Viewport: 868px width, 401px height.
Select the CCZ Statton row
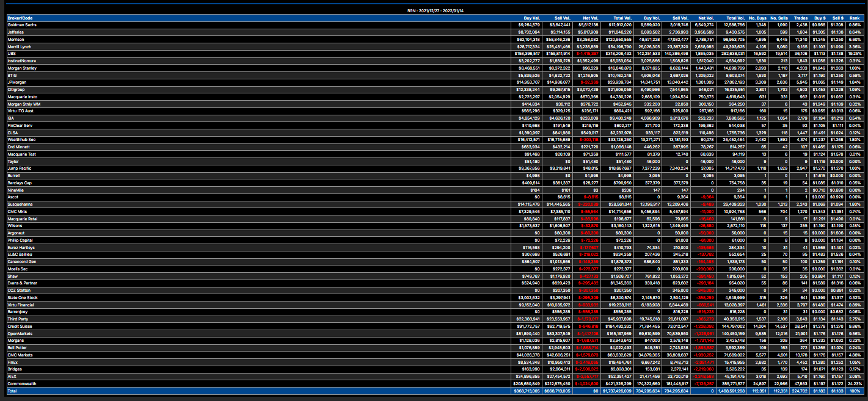[434, 291]
